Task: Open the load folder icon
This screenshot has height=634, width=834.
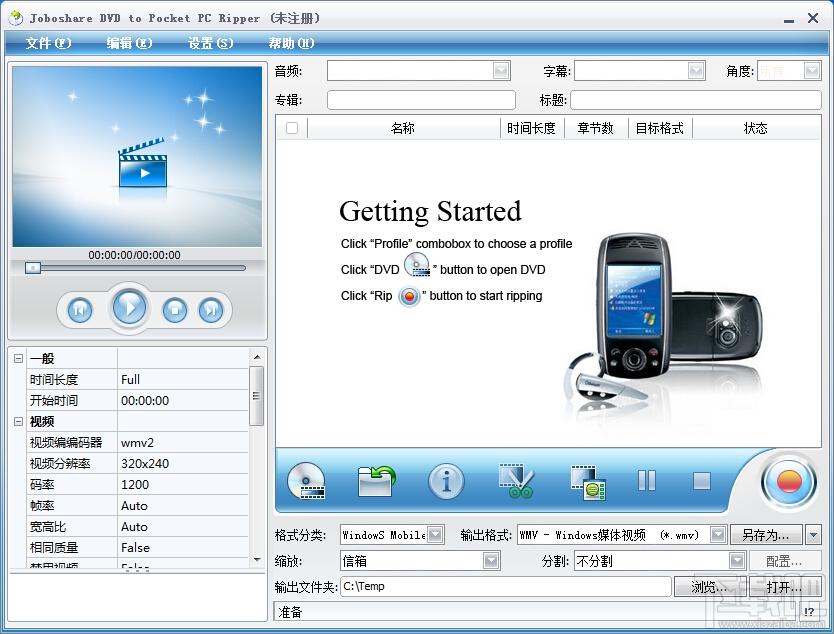Action: (x=377, y=481)
